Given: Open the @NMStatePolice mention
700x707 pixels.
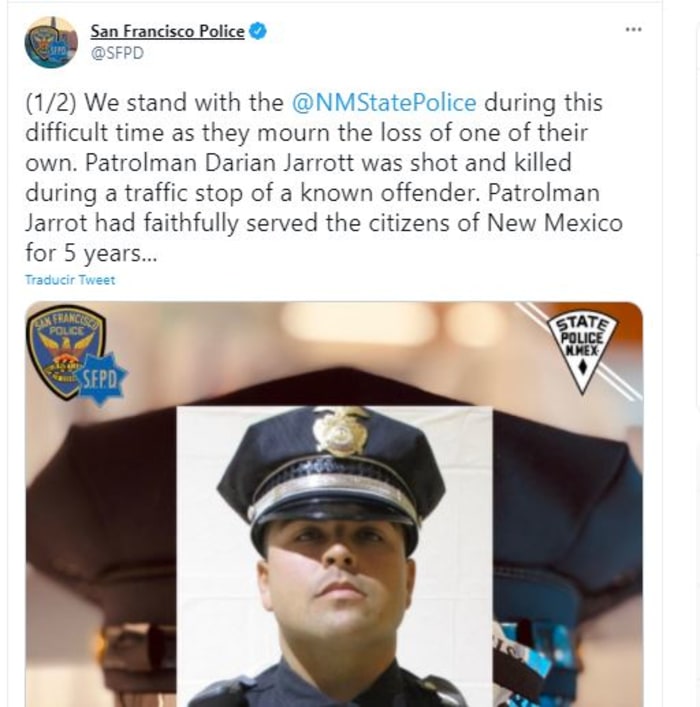Looking at the screenshot, I should [384, 102].
